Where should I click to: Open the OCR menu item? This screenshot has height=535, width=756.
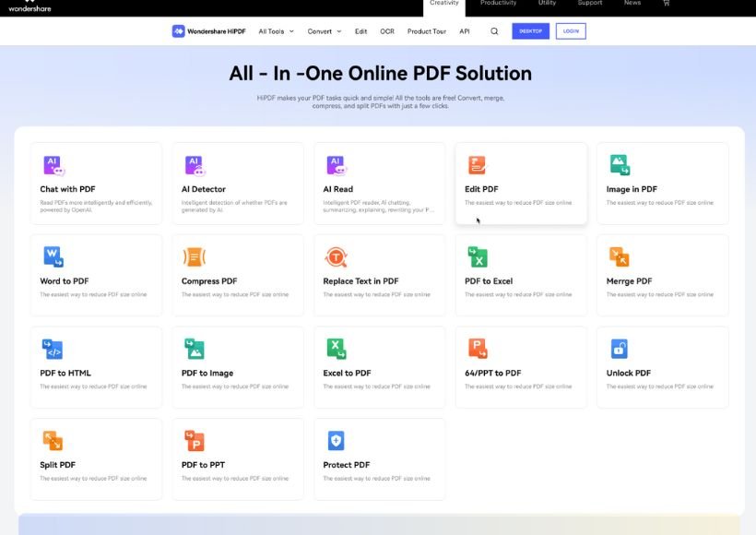[x=387, y=31]
